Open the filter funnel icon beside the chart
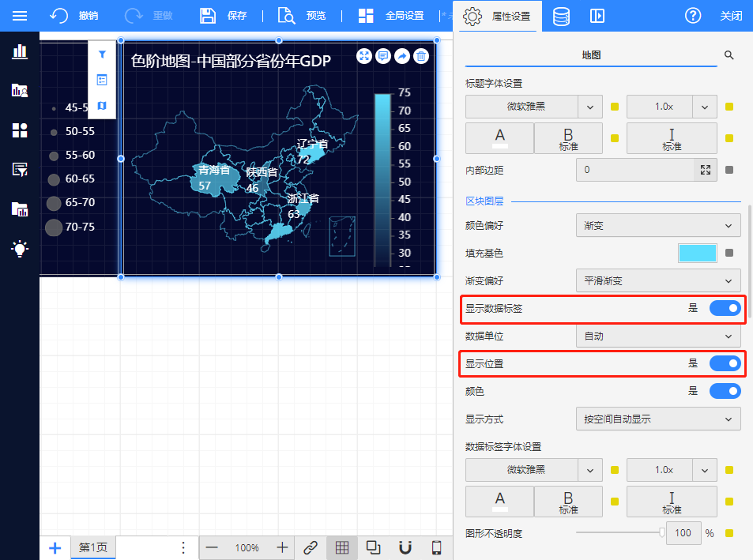 tap(102, 54)
